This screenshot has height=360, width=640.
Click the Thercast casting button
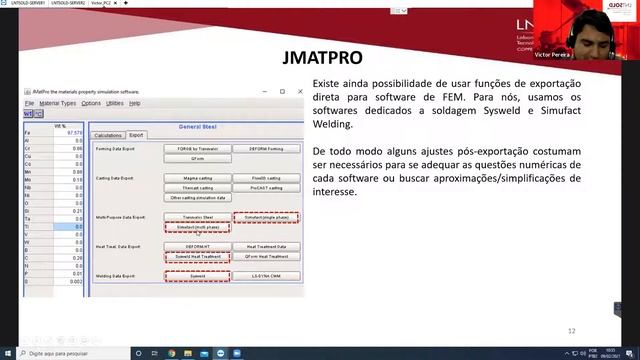(x=198, y=188)
